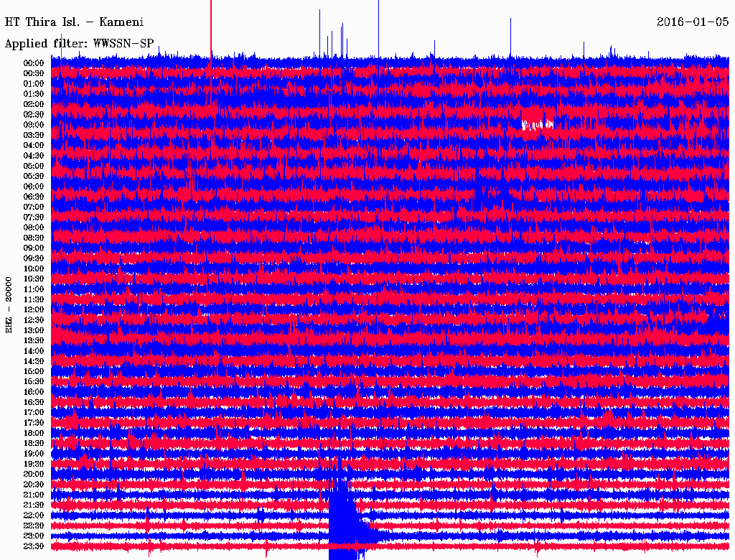Select the 14:00 time label
735x560 pixels.
coord(34,351)
